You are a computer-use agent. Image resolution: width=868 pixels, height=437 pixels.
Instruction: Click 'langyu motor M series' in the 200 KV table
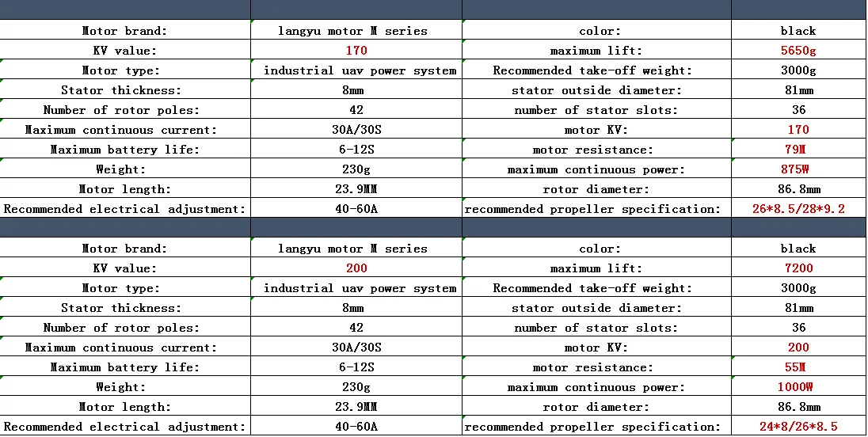352,249
